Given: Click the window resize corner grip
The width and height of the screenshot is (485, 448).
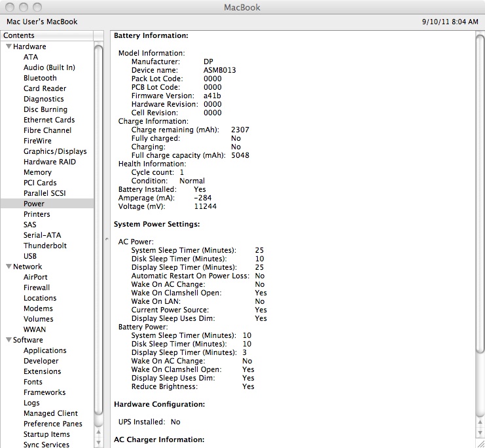Looking at the screenshot, I should (480, 443).
